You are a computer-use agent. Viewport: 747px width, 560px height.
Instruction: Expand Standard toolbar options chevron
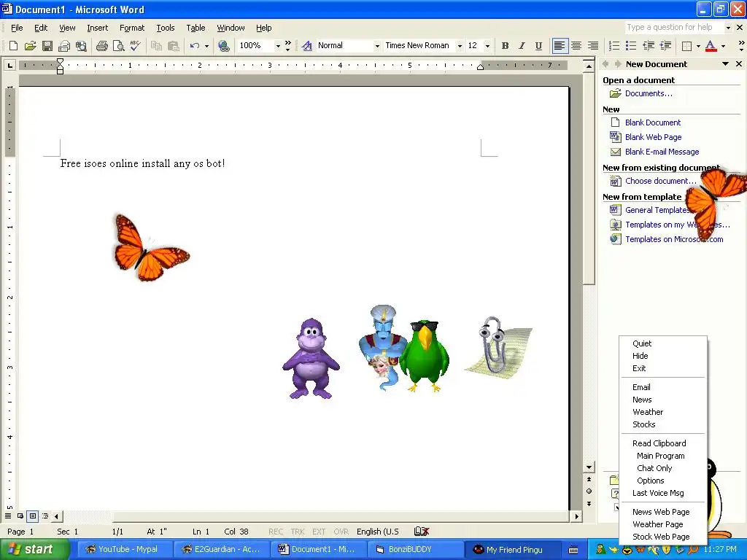point(287,46)
